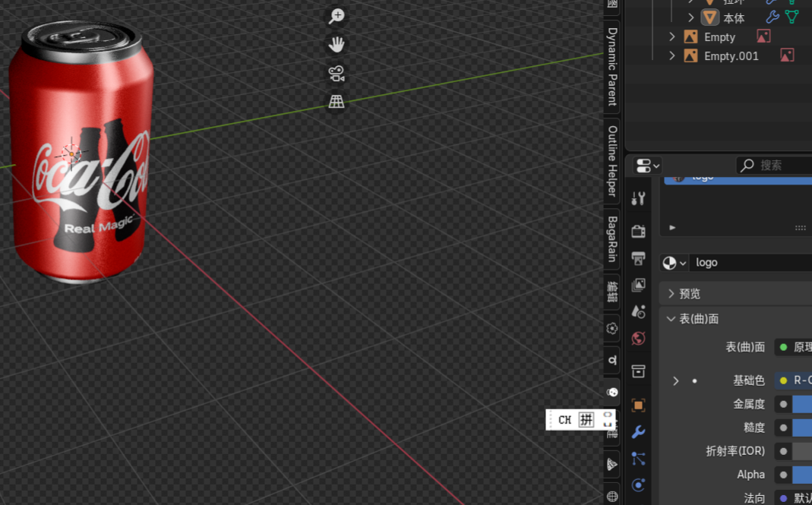This screenshot has height=505, width=812.
Task: Open the BagaRain sidebar tab
Action: (612, 238)
